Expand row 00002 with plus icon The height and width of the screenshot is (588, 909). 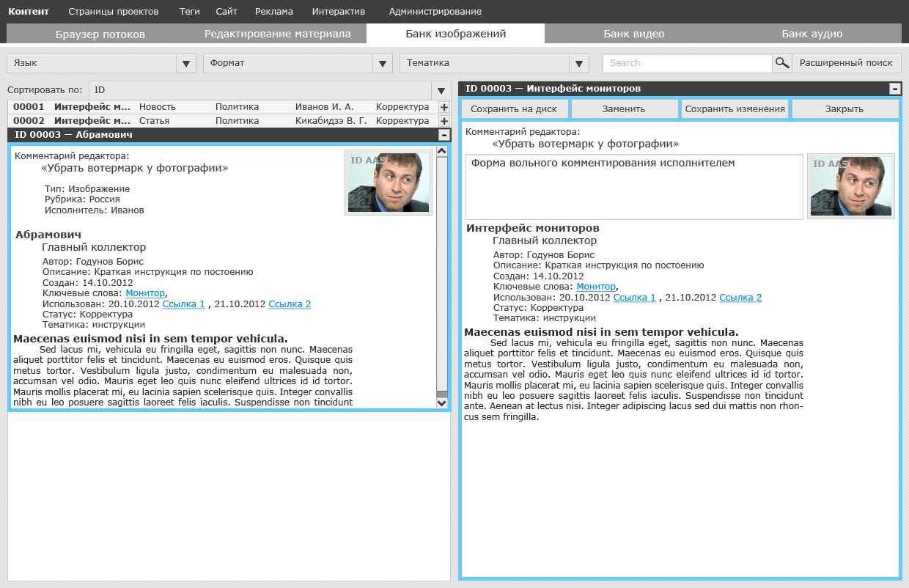click(444, 121)
